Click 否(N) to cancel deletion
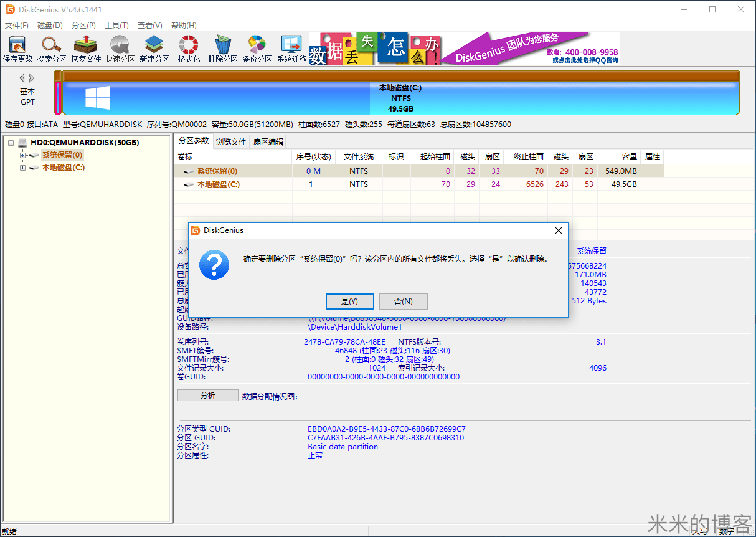This screenshot has height=537, width=756. pyautogui.click(x=403, y=301)
